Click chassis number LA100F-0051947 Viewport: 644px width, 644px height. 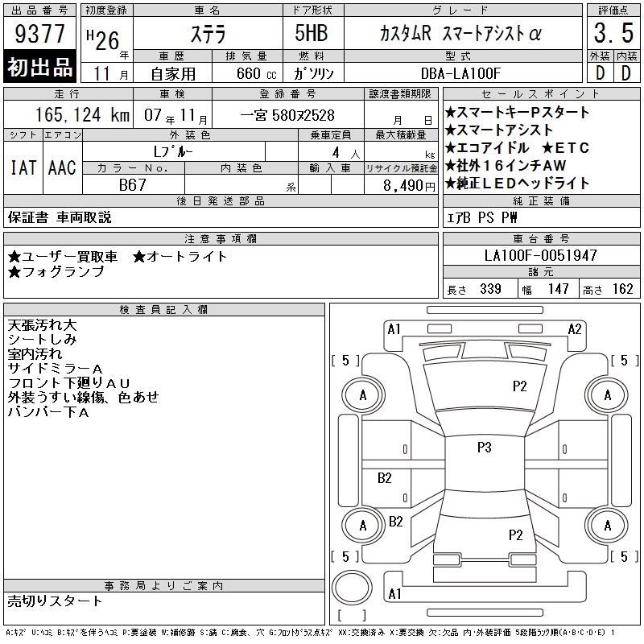click(540, 255)
